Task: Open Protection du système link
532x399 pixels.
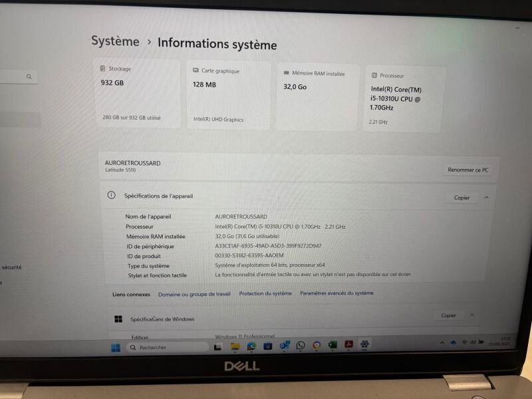Action: pyautogui.click(x=265, y=293)
